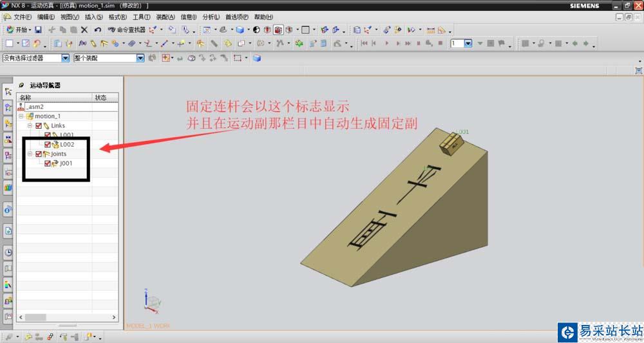Screen dimensions: 644x343
Task: Open the colorful books library sidebar tab
Action: pyautogui.click(x=8, y=188)
